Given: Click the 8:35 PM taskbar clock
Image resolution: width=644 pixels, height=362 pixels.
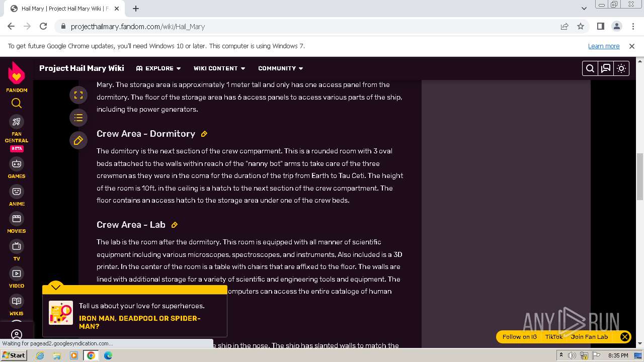Looking at the screenshot, I should (618, 355).
